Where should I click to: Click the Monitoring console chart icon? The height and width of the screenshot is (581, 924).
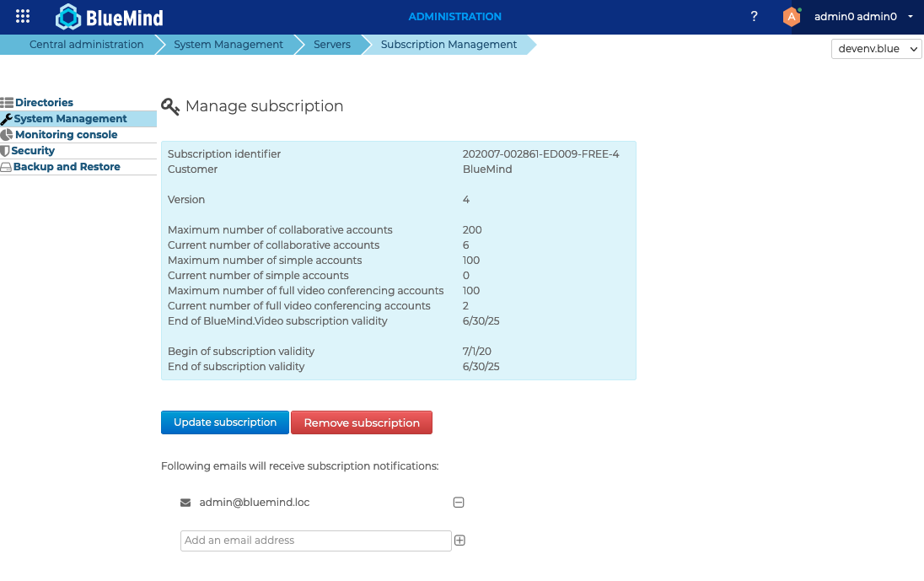(x=7, y=135)
